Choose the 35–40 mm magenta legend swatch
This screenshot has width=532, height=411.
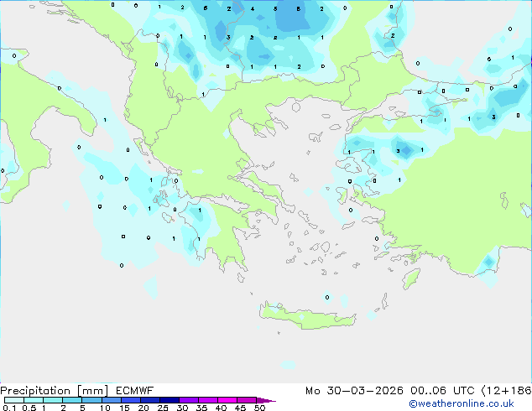[207, 400]
